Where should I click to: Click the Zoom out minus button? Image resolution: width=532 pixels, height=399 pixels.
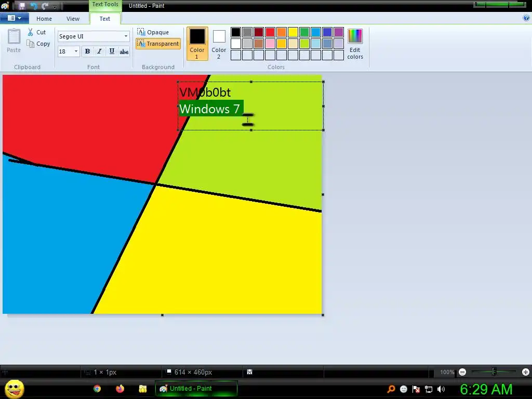pyautogui.click(x=462, y=372)
